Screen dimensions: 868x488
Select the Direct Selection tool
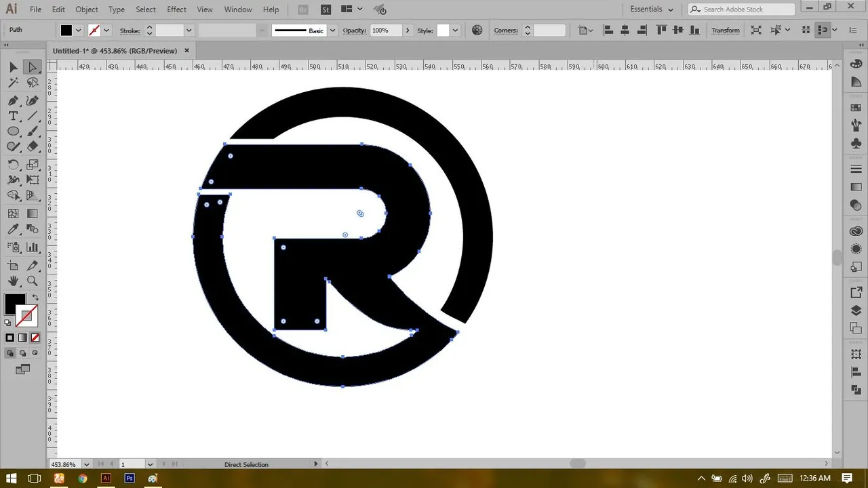pos(32,66)
